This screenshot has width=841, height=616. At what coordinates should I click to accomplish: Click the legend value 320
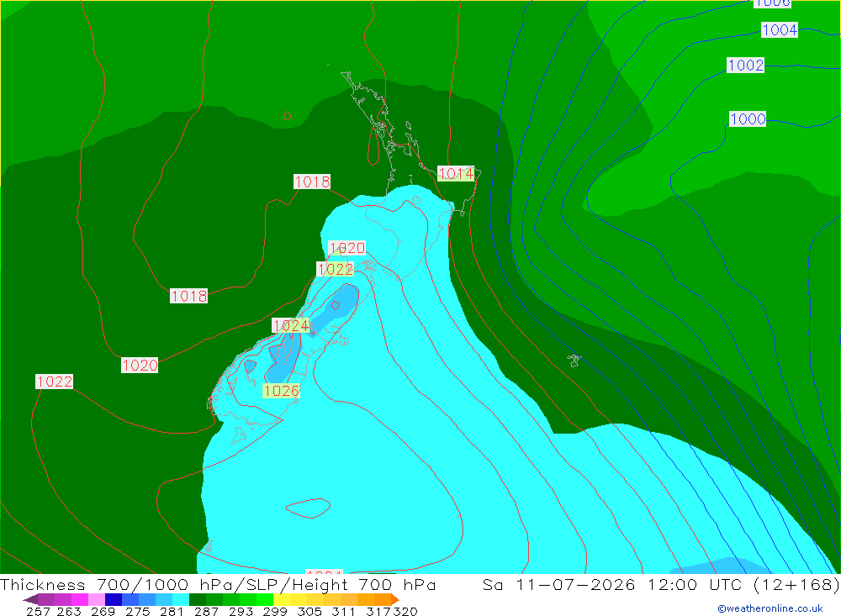pos(405,611)
